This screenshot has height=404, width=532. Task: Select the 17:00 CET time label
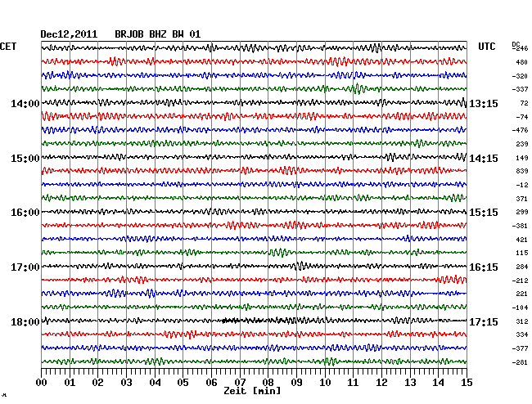coord(25,267)
